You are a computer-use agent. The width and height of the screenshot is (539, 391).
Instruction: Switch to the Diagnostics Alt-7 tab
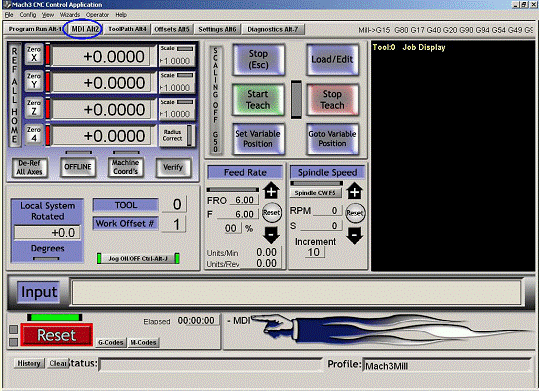(x=273, y=30)
